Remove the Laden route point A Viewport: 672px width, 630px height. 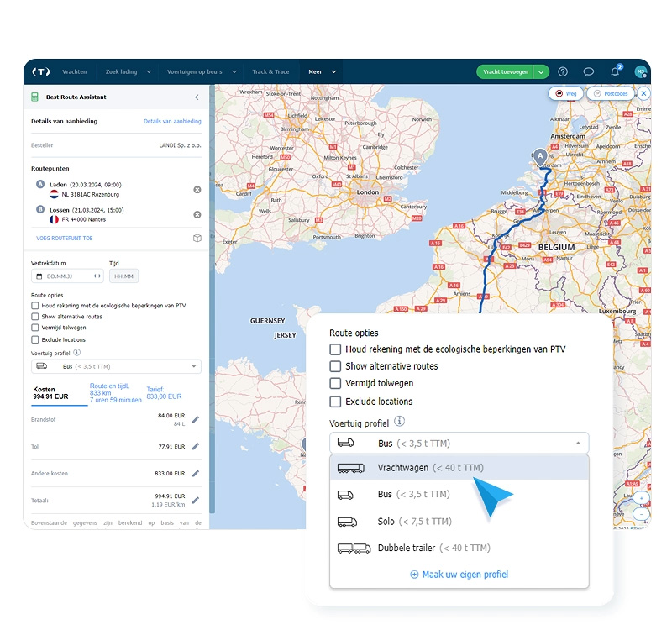tap(197, 190)
